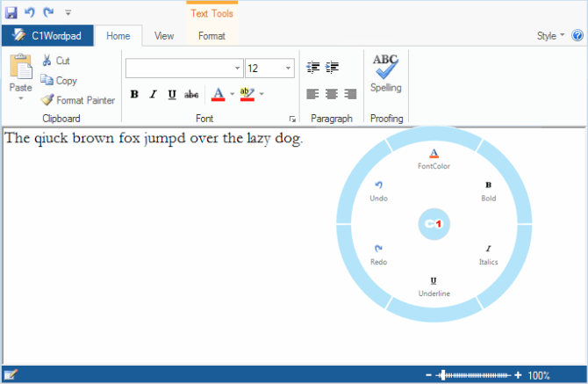Click the 100% zoom level text

(539, 375)
